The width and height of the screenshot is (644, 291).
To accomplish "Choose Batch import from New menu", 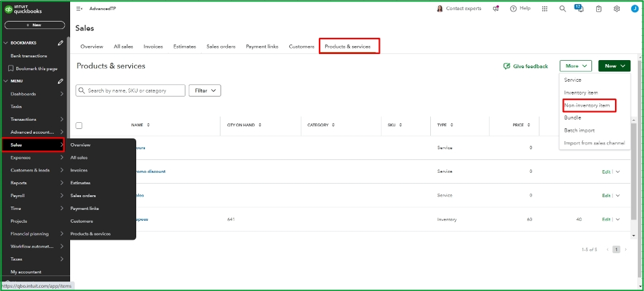I will 579,130.
